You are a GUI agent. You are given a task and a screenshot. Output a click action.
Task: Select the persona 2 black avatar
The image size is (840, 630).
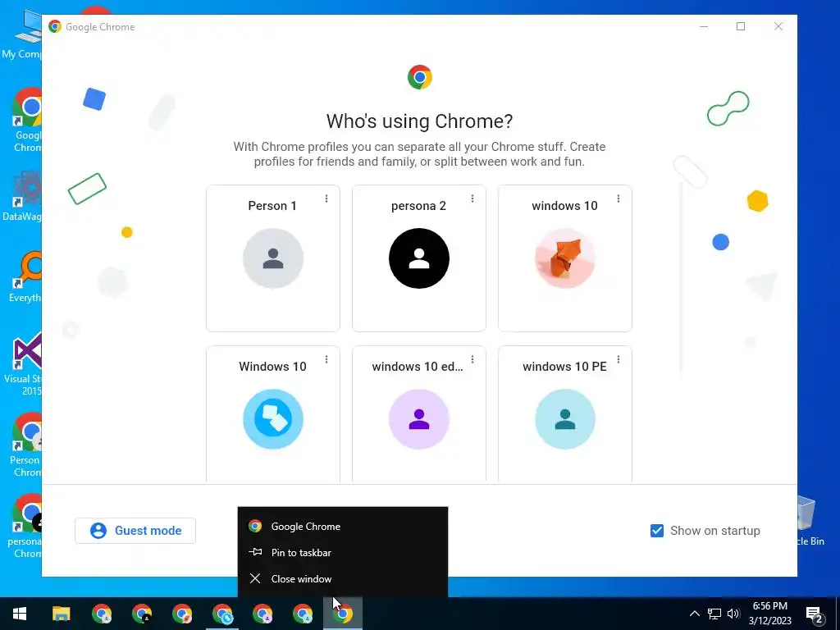419,258
